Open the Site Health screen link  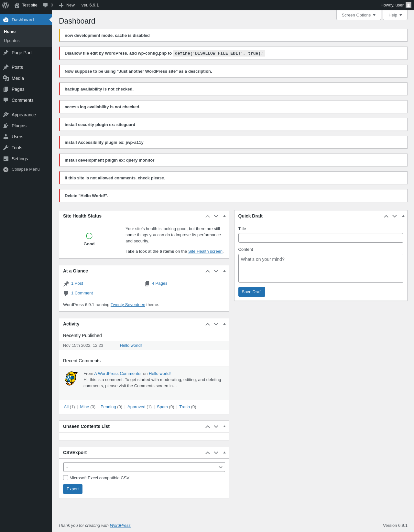click(205, 251)
